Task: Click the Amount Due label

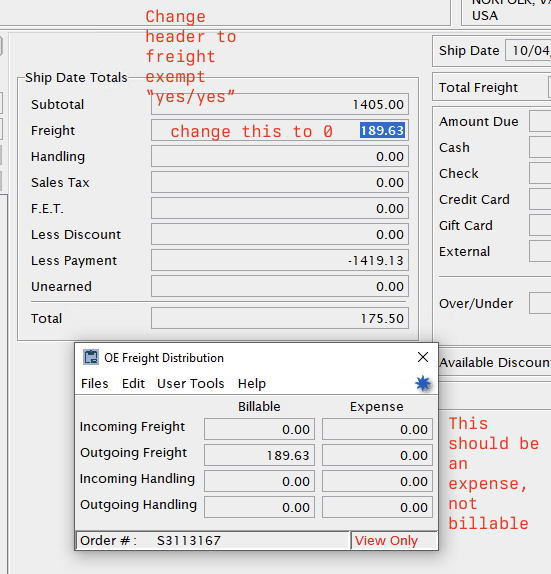Action: [x=479, y=121]
